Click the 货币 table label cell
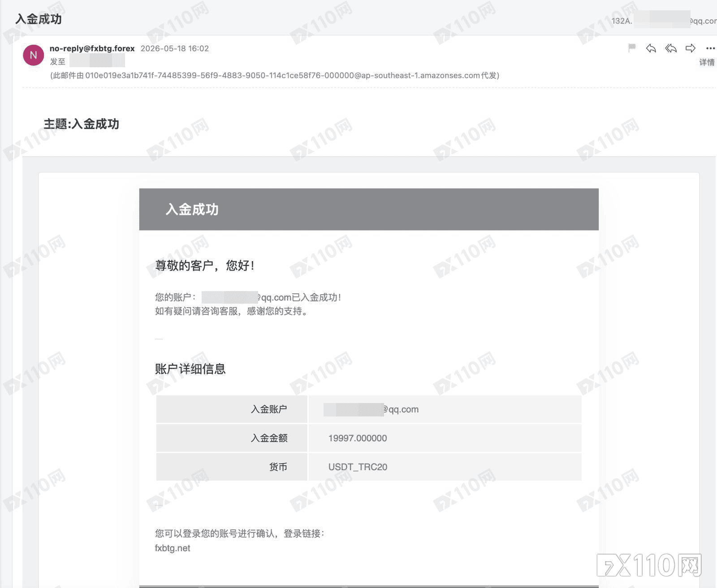Image resolution: width=717 pixels, height=588 pixels. point(232,467)
